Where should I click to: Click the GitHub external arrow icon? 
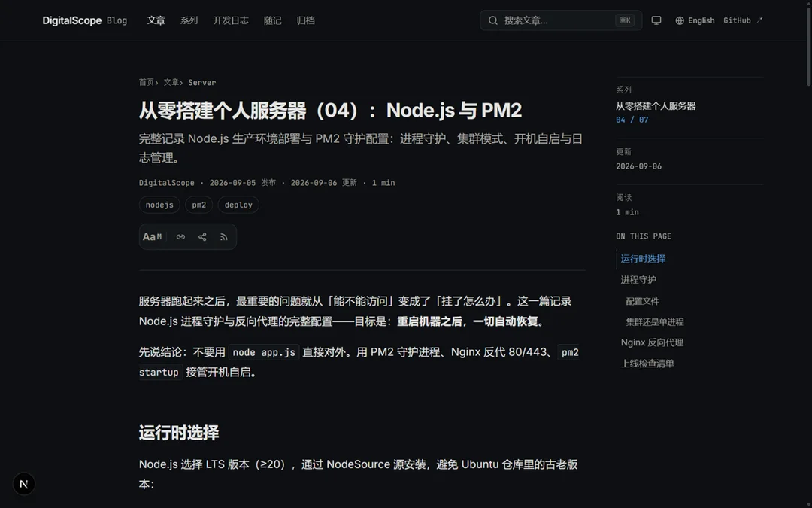[759, 20]
